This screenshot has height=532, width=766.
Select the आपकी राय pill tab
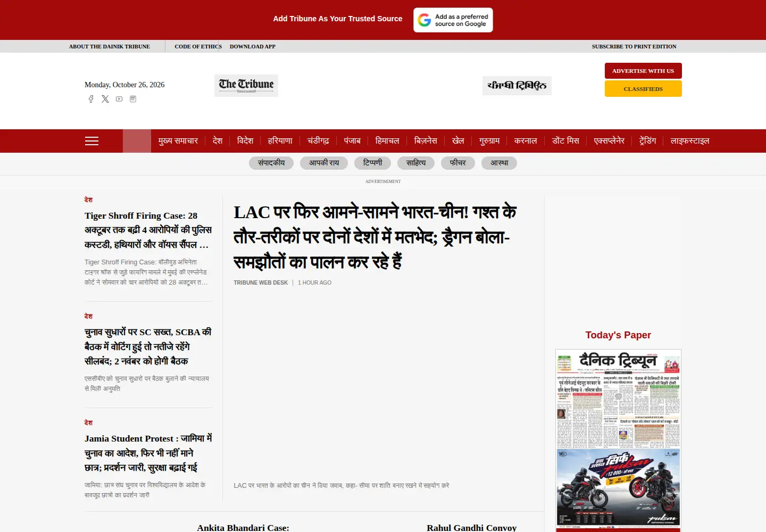coord(324,163)
